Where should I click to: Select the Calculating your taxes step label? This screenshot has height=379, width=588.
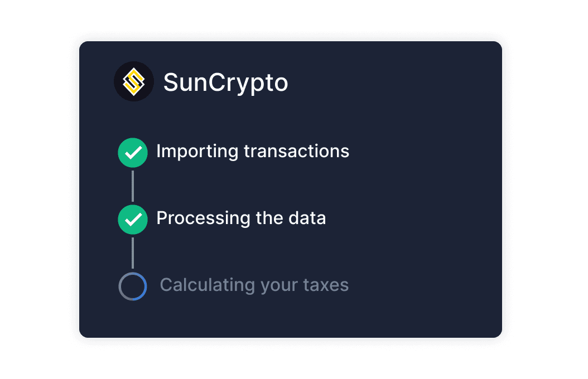pos(254,285)
